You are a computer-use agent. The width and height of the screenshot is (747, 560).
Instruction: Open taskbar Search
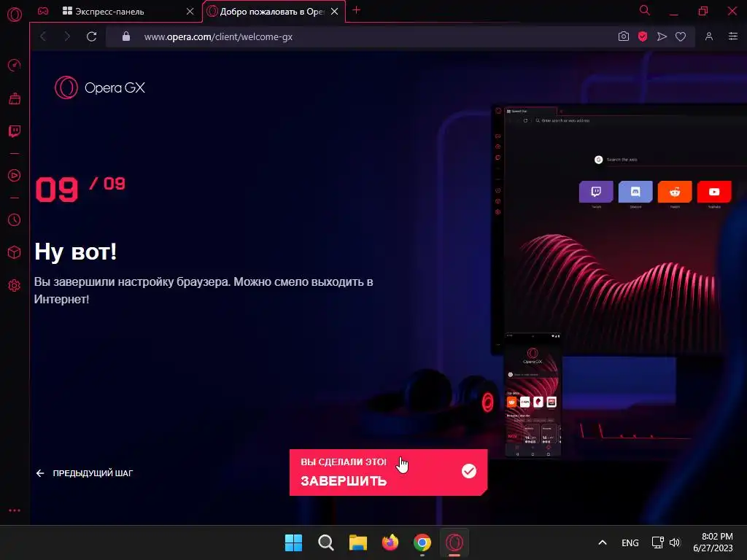pos(326,542)
